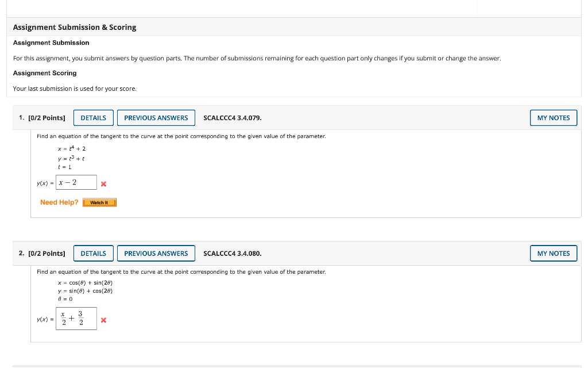
Task: Click SCALCCC4 3.4.079 reference label
Action: click(x=232, y=117)
